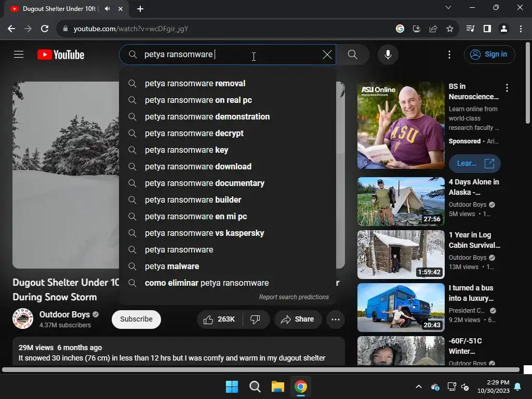Pick petya ransomware download suggestion
Image resolution: width=532 pixels, height=399 pixels.
228,167
